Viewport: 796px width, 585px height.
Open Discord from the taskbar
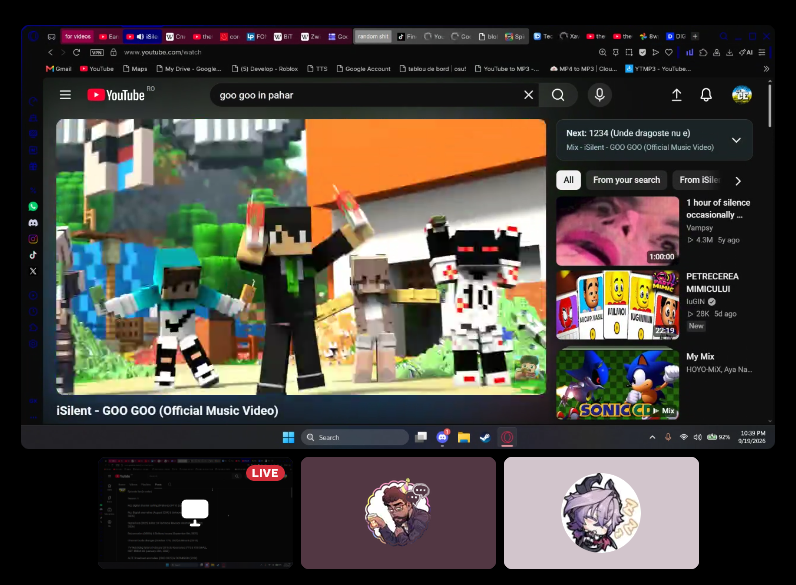(x=442, y=437)
